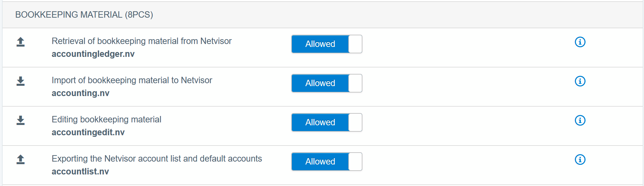The height and width of the screenshot is (186, 644).
Task: Show info for Import of bookkeeping material
Action: [x=580, y=81]
